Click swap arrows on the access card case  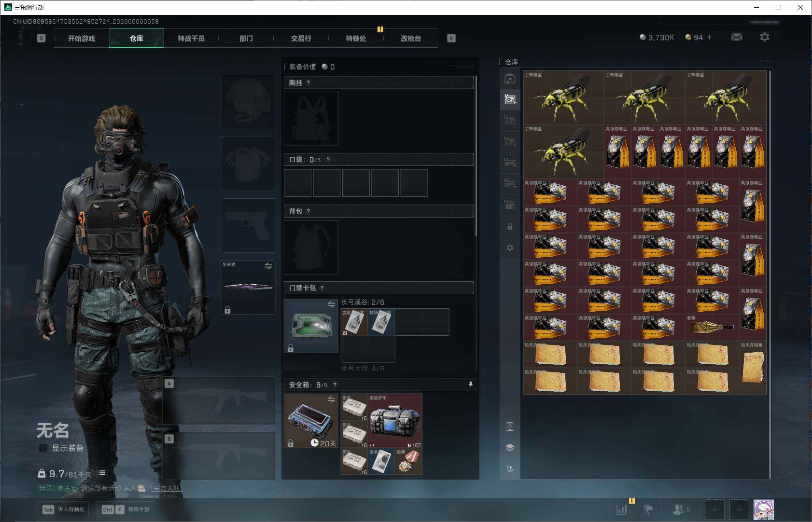[x=331, y=304]
